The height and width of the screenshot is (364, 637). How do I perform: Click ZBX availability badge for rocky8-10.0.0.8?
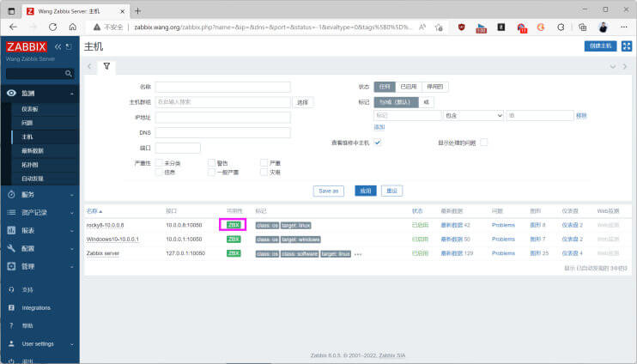coord(234,225)
